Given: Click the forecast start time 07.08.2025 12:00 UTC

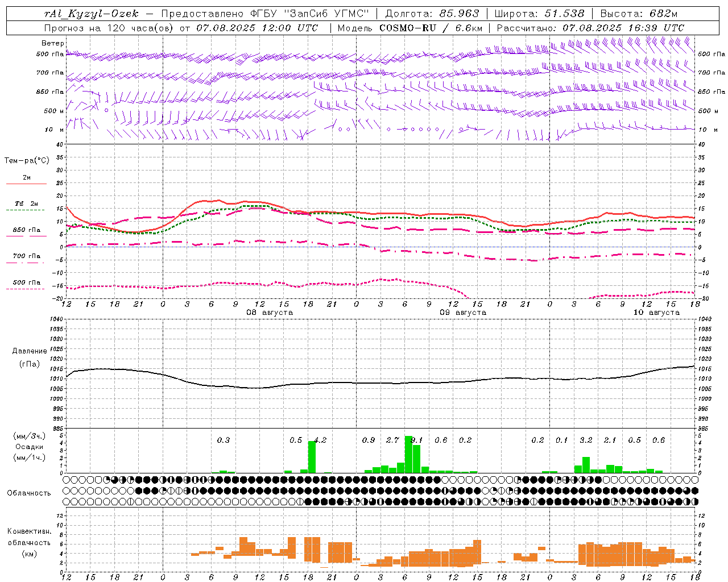Looking at the screenshot, I should (258, 28).
